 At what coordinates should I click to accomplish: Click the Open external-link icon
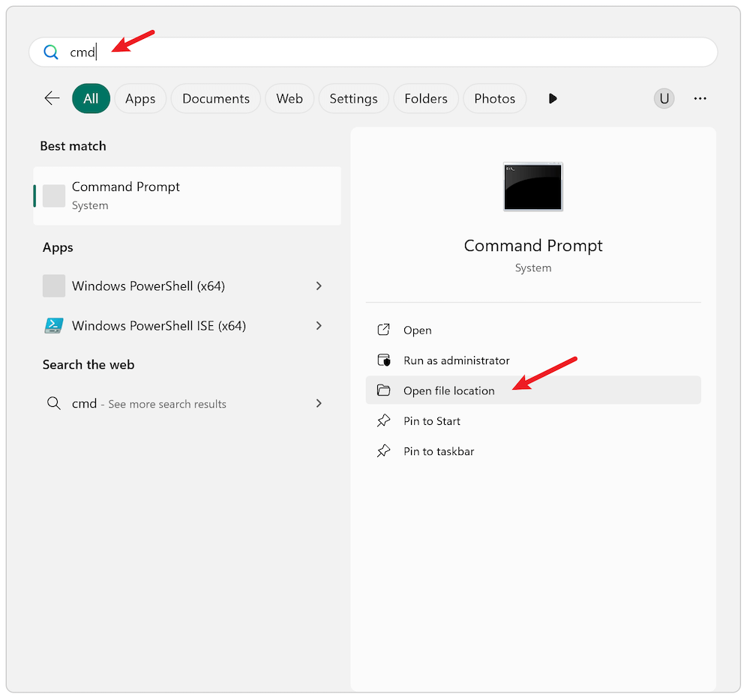pyautogui.click(x=384, y=330)
